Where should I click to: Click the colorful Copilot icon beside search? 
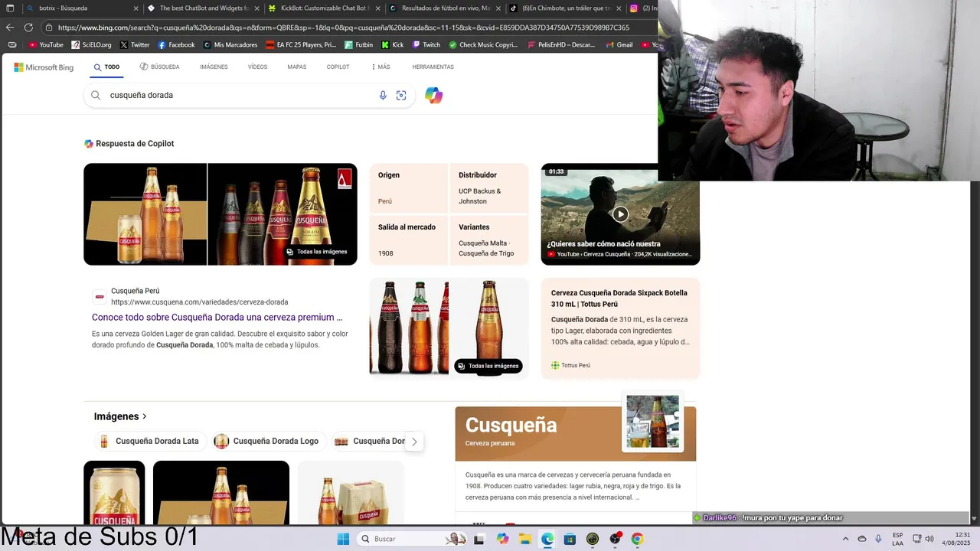[434, 96]
